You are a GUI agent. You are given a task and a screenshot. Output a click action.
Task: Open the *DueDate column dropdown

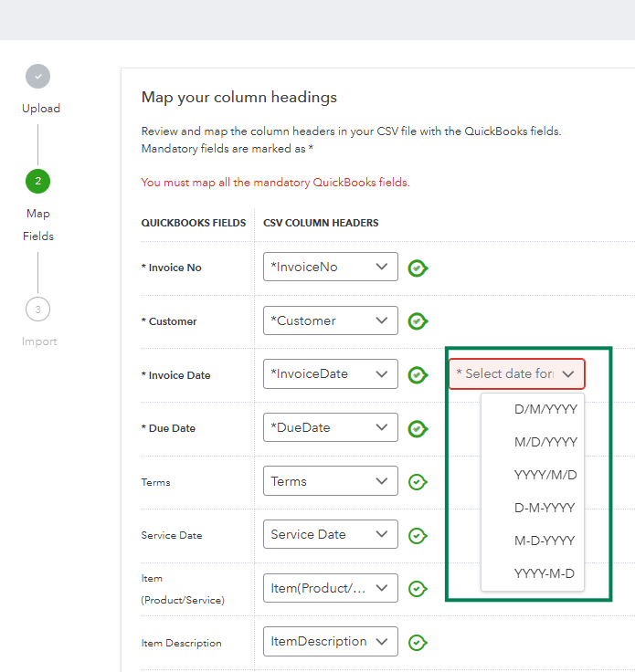point(330,427)
